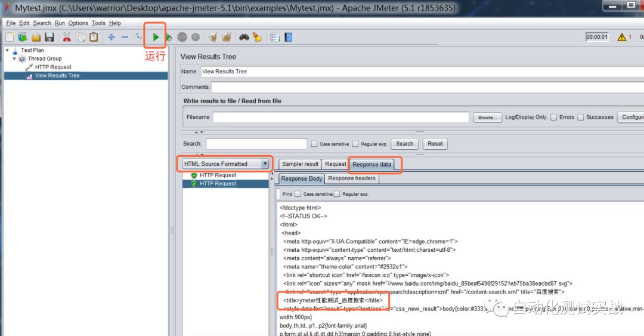Check Regular exp. in Find bar
The image size is (644, 336).
click(337, 194)
